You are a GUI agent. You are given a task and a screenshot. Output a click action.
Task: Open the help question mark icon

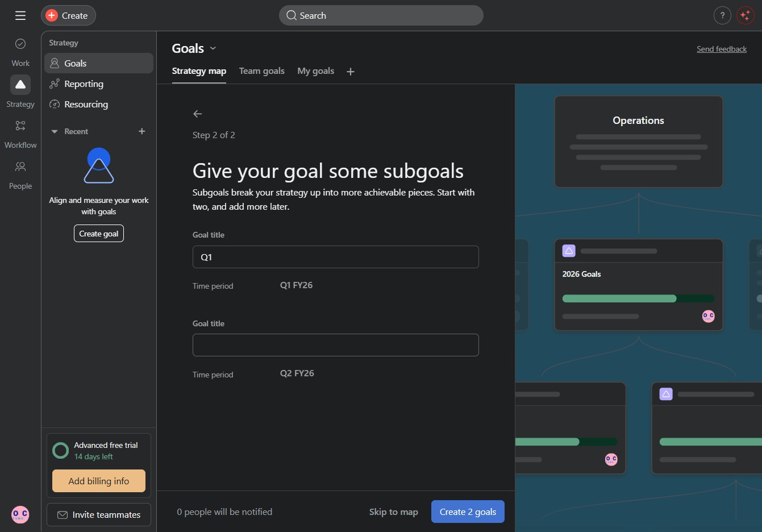click(722, 15)
